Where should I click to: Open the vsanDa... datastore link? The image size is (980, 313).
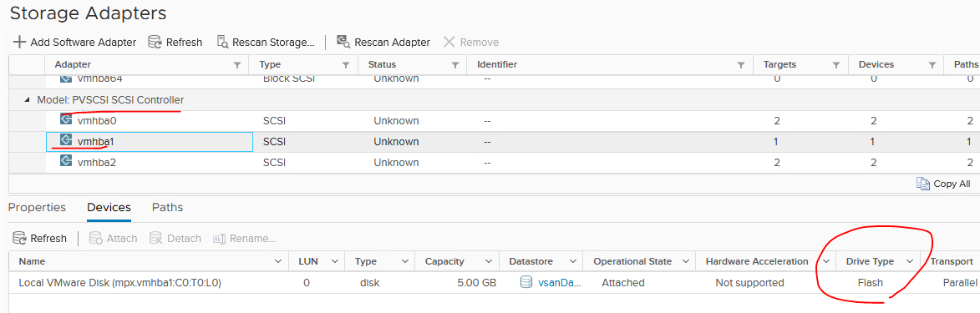tap(560, 282)
